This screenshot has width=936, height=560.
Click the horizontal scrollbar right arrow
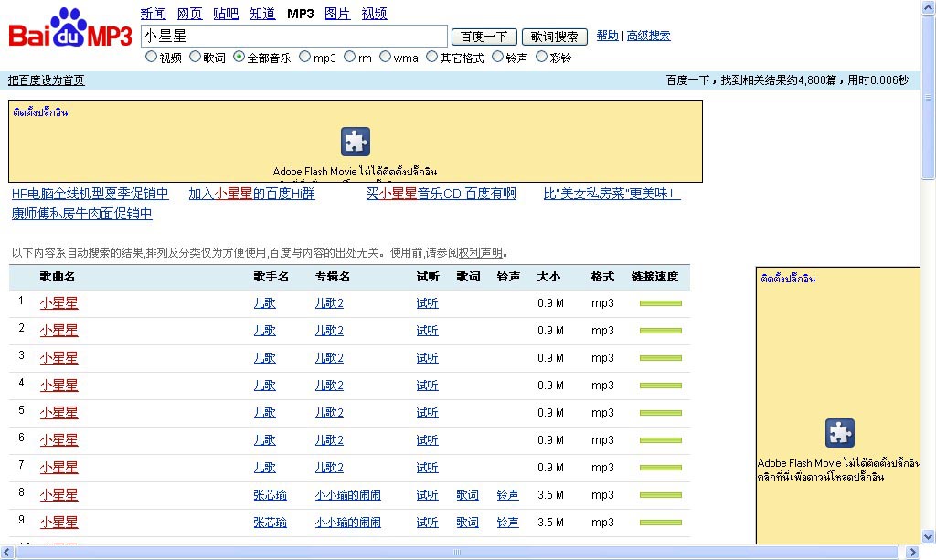[x=912, y=553]
